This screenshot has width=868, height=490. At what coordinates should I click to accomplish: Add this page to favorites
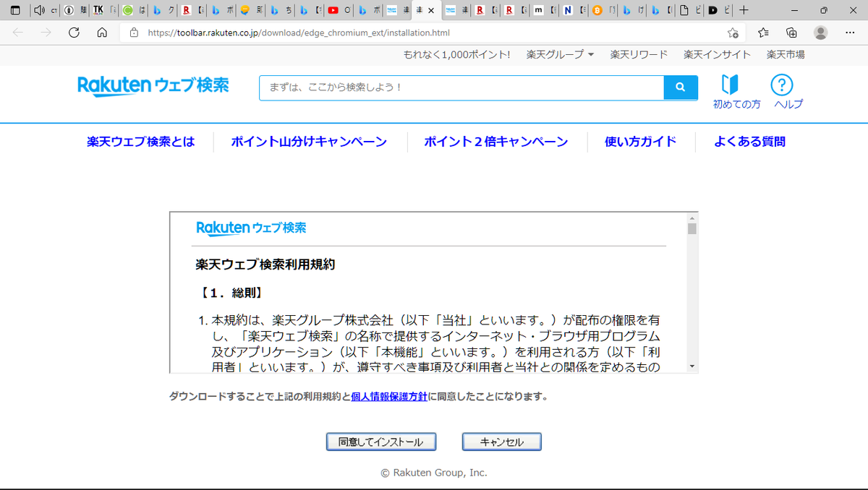733,33
